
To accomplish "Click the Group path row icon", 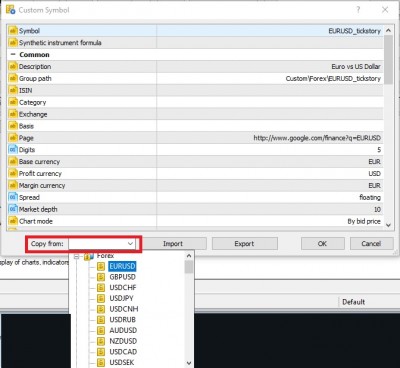I will pyautogui.click(x=13, y=79).
